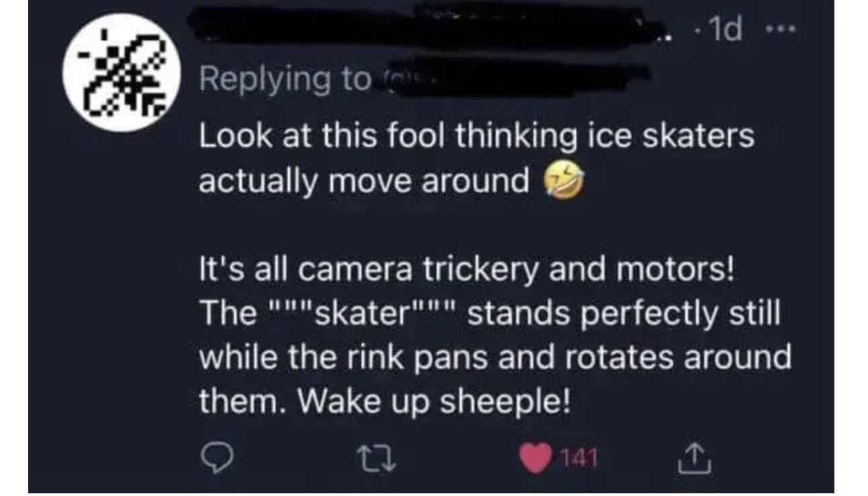This screenshot has width=868, height=496.
Task: Click "It's all camera trickery and motors!" line
Action: click(x=468, y=272)
